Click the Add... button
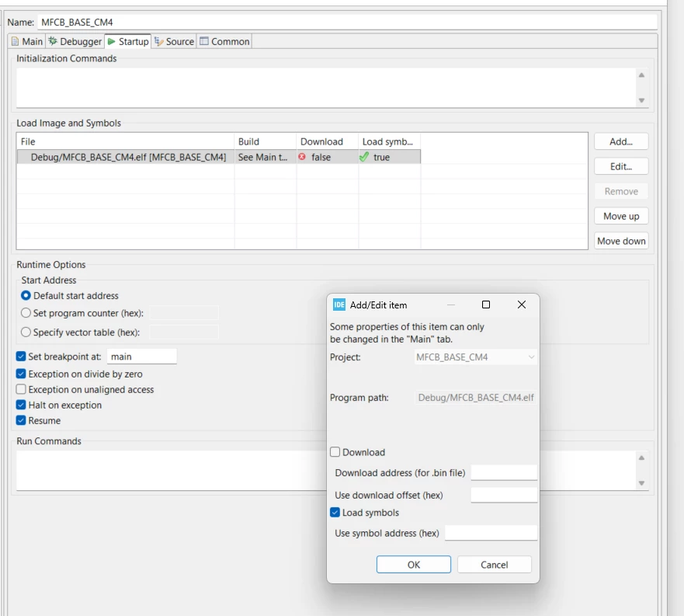 click(621, 141)
